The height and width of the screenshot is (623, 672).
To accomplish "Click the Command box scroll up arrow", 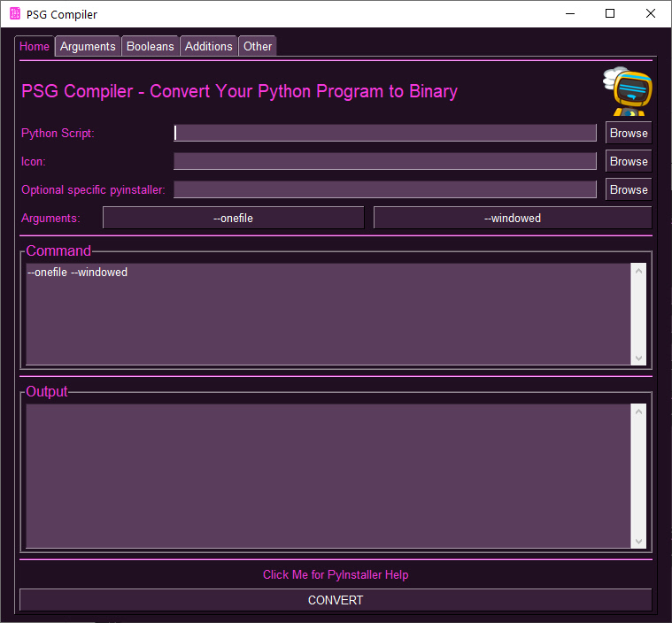I will pos(638,271).
